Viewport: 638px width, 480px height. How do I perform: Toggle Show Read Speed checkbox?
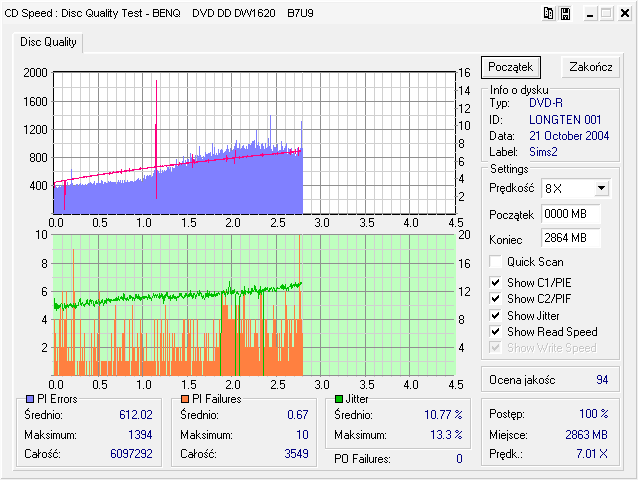tap(495, 332)
